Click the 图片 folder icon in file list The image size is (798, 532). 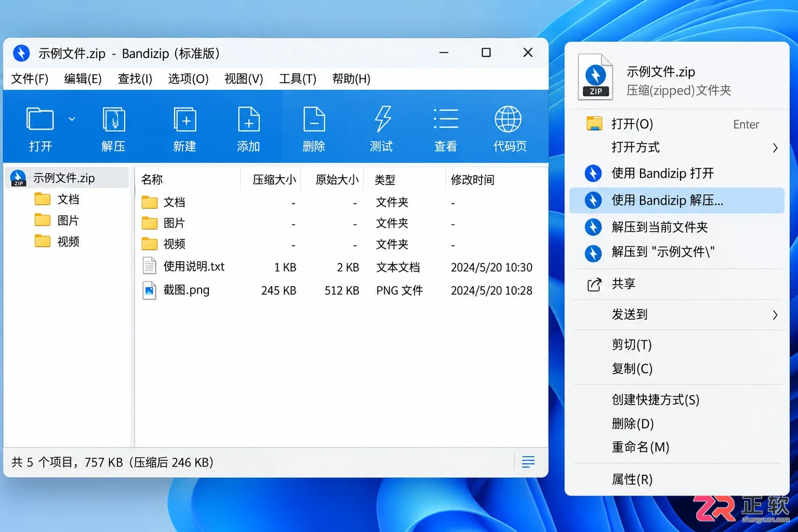click(x=150, y=223)
